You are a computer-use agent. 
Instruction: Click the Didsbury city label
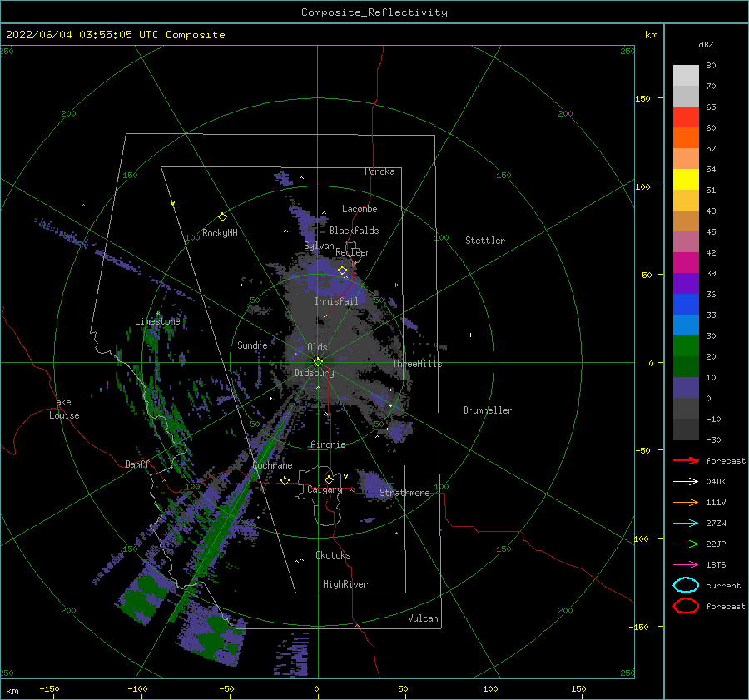(315, 373)
